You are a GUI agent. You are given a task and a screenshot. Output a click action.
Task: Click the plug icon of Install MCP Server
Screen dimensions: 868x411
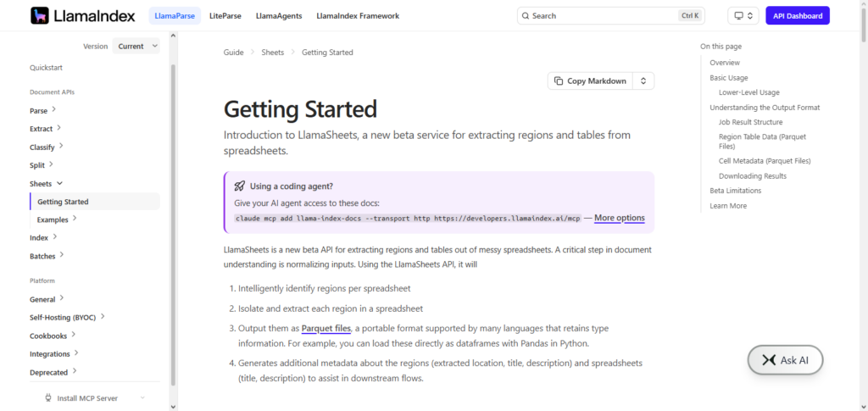pos(48,397)
